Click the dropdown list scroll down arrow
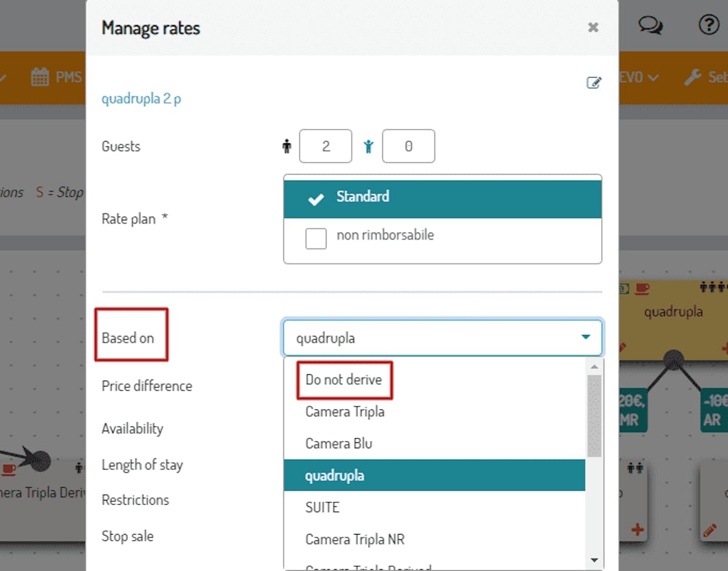Image resolution: width=728 pixels, height=571 pixels. (x=594, y=560)
